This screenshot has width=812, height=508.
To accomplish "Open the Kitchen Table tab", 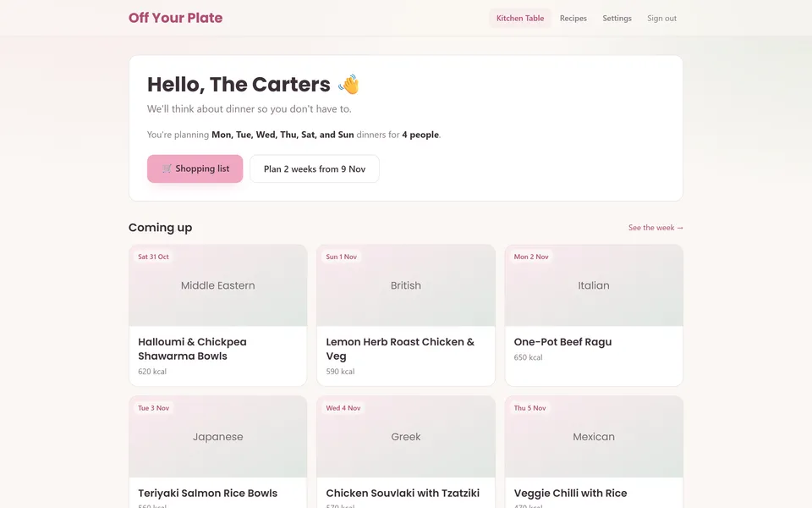I will [x=520, y=18].
